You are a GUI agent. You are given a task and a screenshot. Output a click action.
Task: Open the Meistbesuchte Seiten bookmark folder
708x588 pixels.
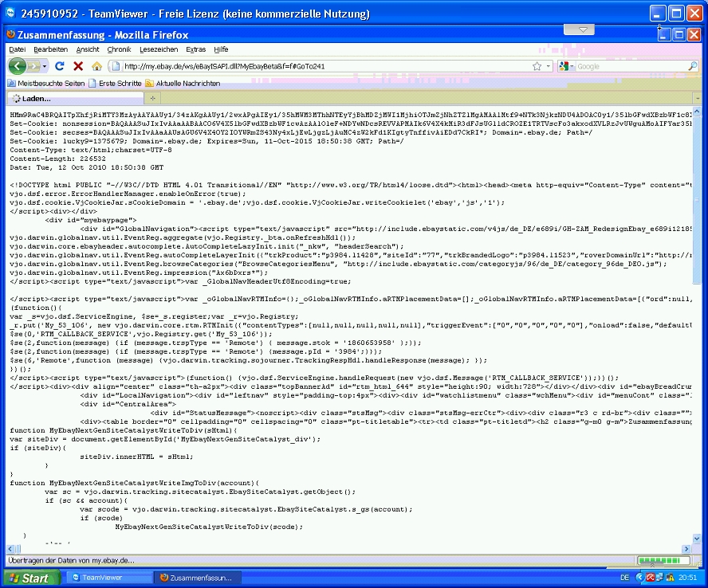coord(46,84)
